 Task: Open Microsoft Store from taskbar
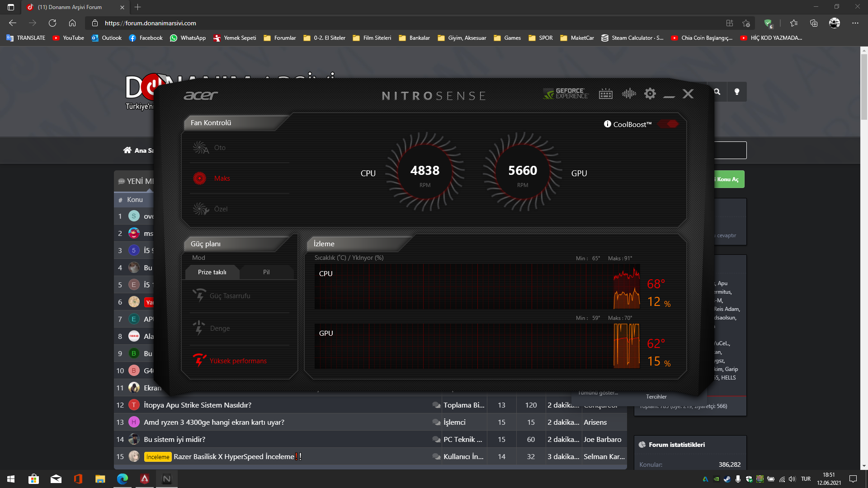point(33,479)
